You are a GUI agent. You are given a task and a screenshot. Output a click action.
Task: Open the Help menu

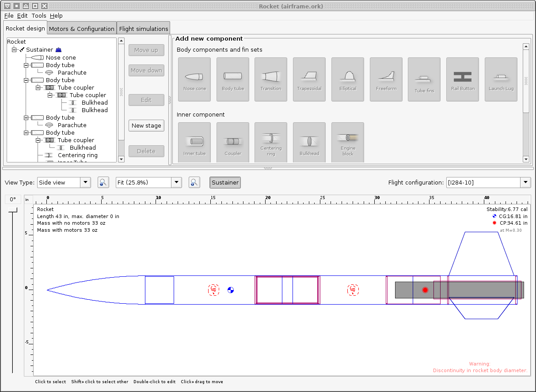(57, 15)
